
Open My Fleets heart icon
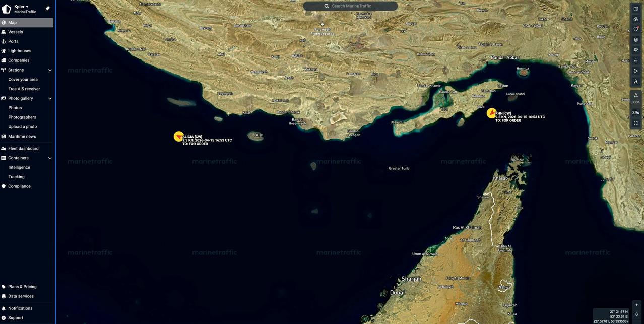(x=636, y=29)
